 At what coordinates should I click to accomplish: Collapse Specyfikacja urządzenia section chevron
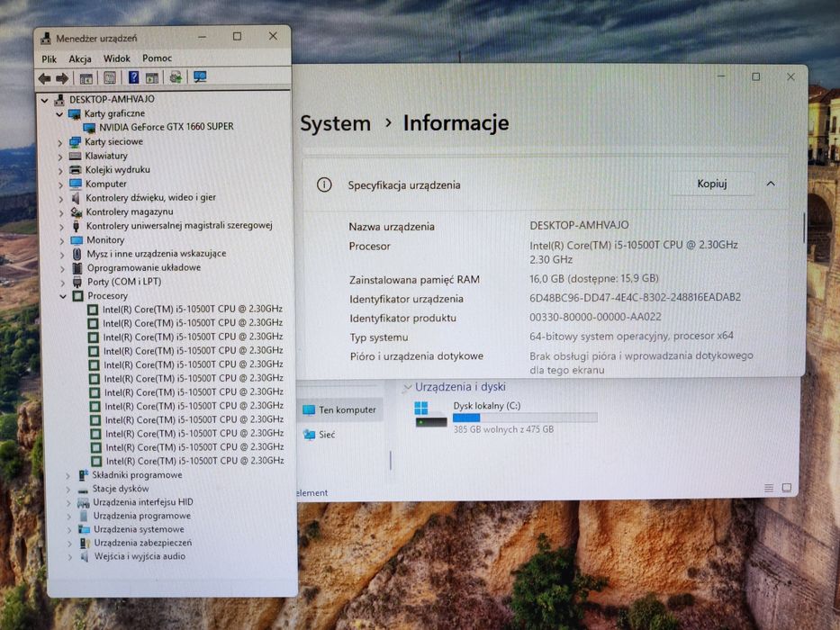[x=771, y=184]
